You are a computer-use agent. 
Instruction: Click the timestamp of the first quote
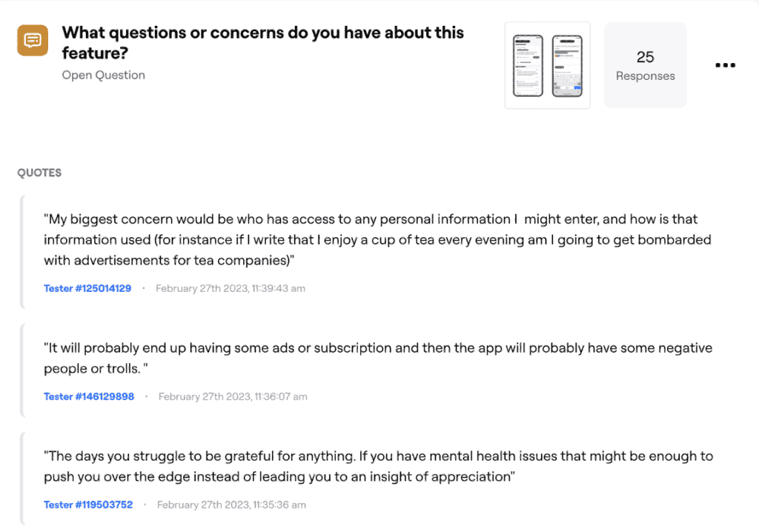point(230,288)
